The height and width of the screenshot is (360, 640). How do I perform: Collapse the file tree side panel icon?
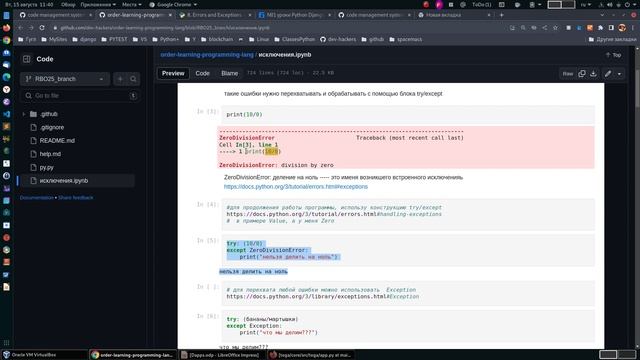pos(27,59)
